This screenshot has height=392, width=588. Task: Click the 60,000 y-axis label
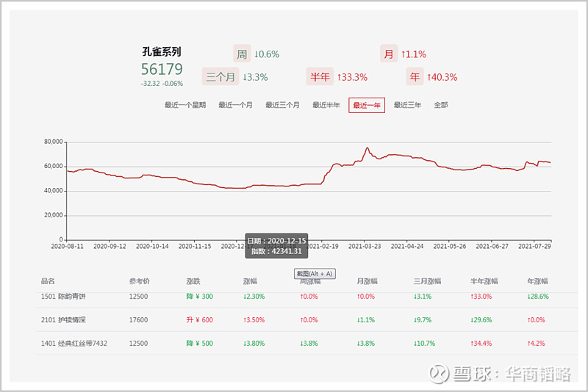pyautogui.click(x=53, y=166)
